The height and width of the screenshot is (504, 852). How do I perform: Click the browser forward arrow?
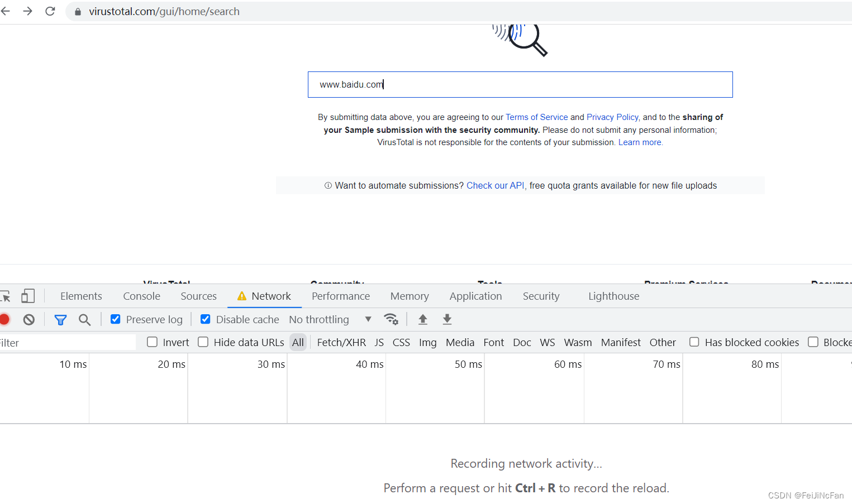27,11
